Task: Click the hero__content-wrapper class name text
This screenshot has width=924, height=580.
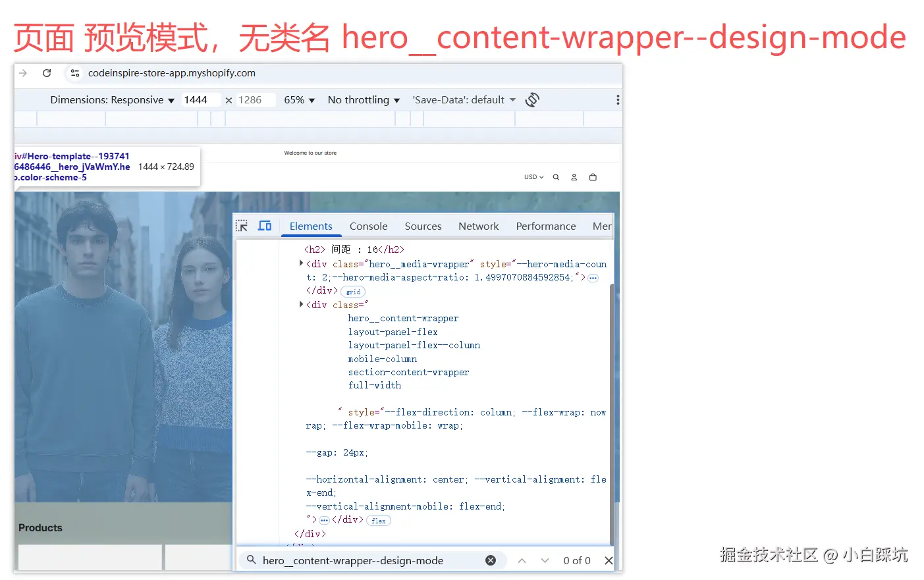Action: 403,318
